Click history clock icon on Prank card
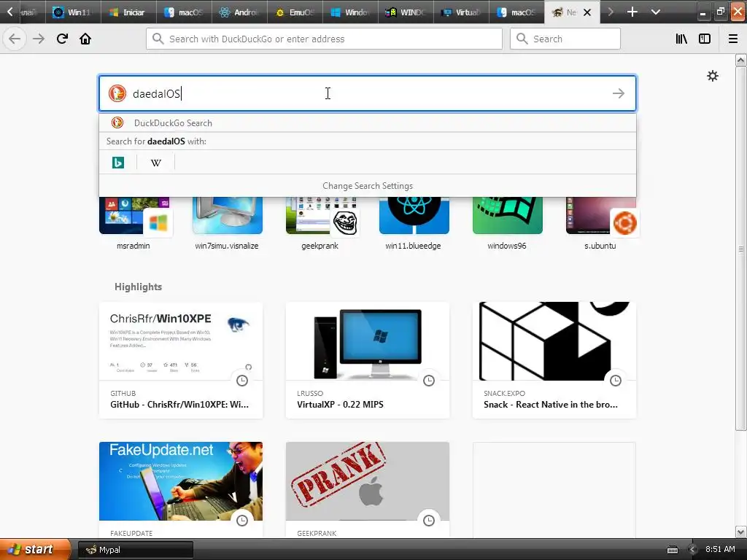This screenshot has width=747, height=560. point(429,521)
